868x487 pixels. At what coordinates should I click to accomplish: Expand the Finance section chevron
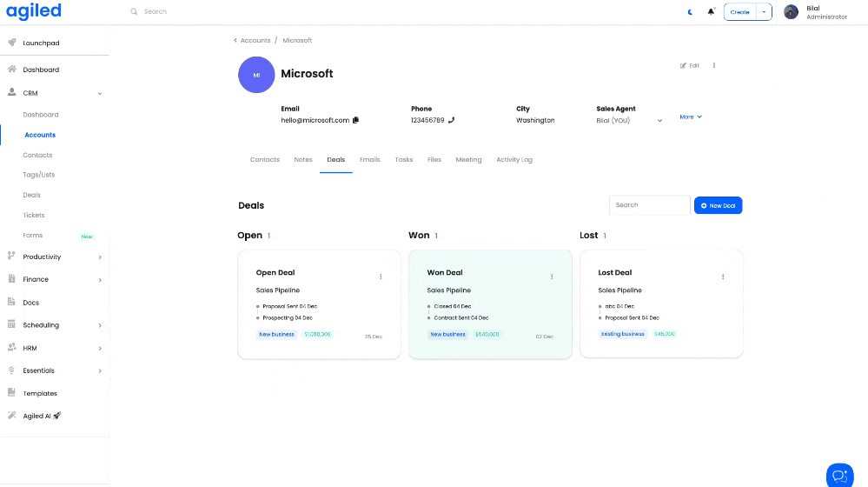100,280
